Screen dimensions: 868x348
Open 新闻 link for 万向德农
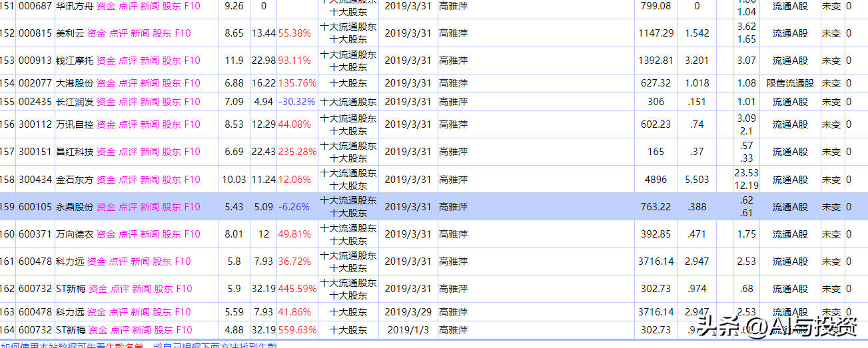pos(149,234)
